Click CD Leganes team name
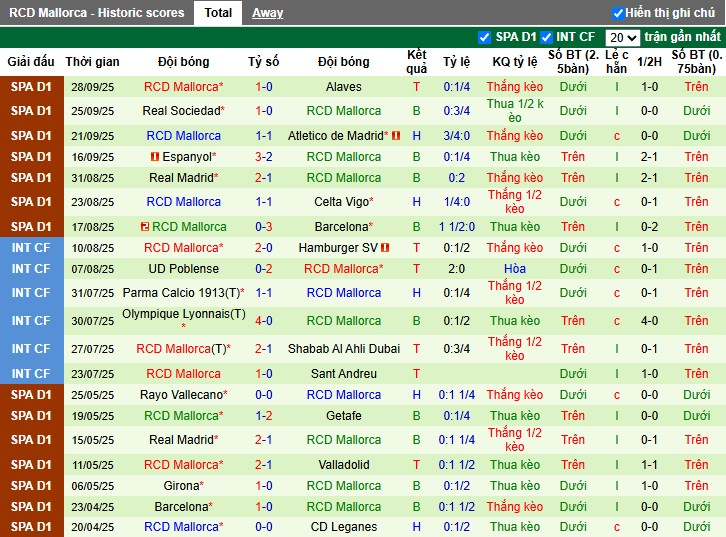This screenshot has height=537, width=726. (x=344, y=527)
